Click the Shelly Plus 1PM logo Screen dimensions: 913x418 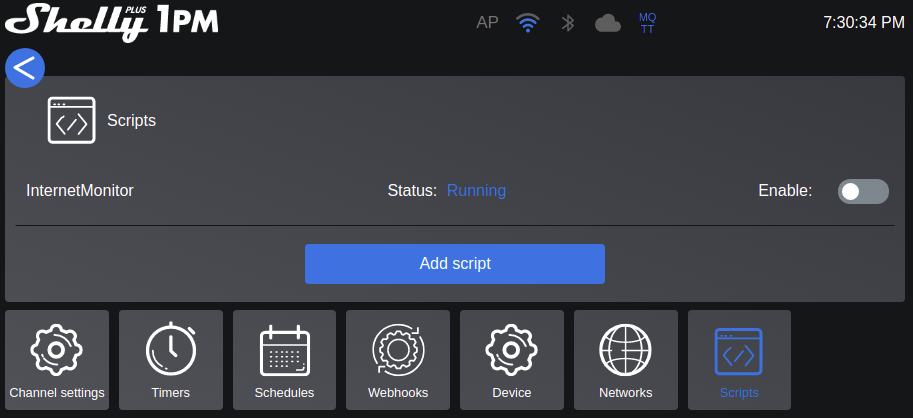pos(112,23)
